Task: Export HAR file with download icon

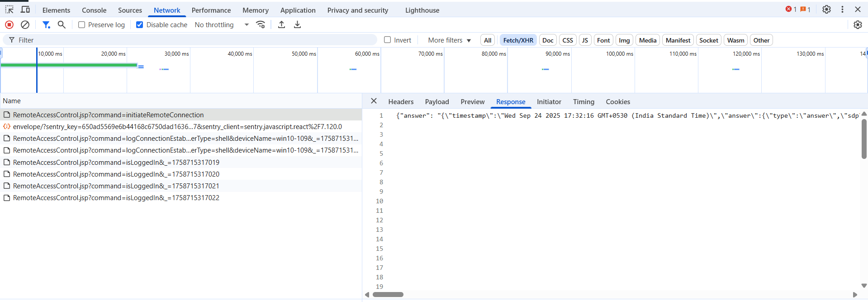Action: click(x=297, y=25)
